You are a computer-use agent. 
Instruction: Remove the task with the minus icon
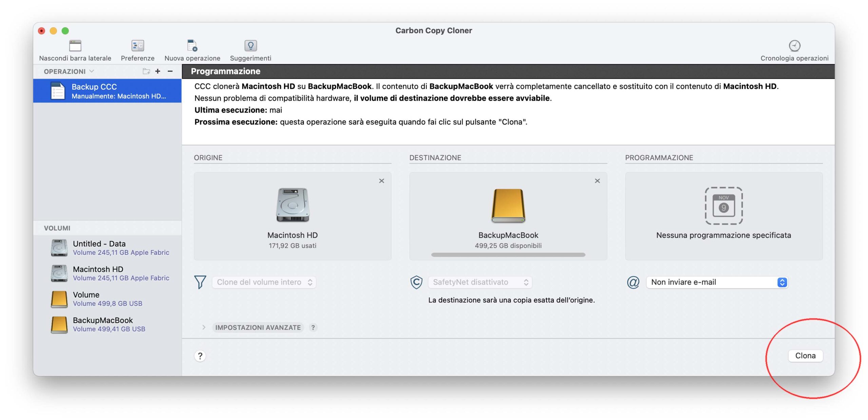[170, 71]
